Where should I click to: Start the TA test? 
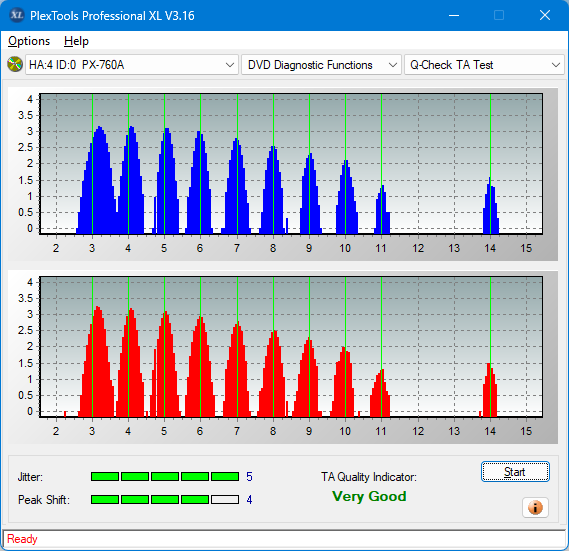tap(515, 472)
